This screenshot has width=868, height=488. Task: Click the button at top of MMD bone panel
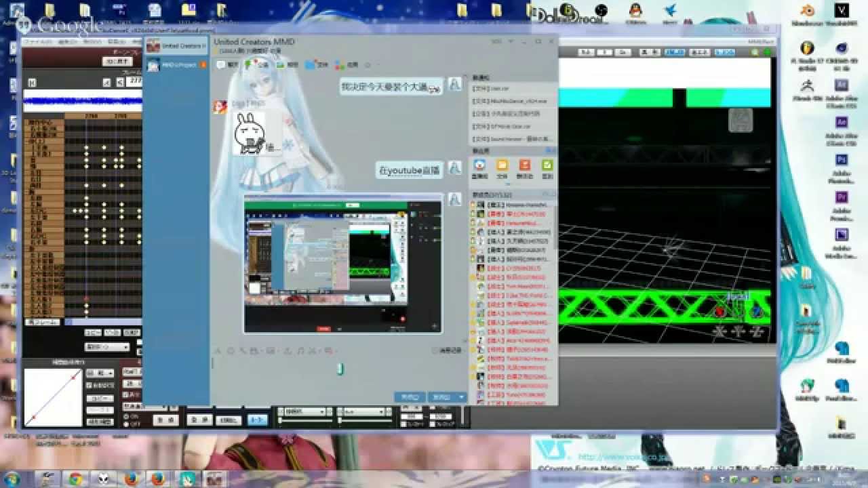click(117, 61)
